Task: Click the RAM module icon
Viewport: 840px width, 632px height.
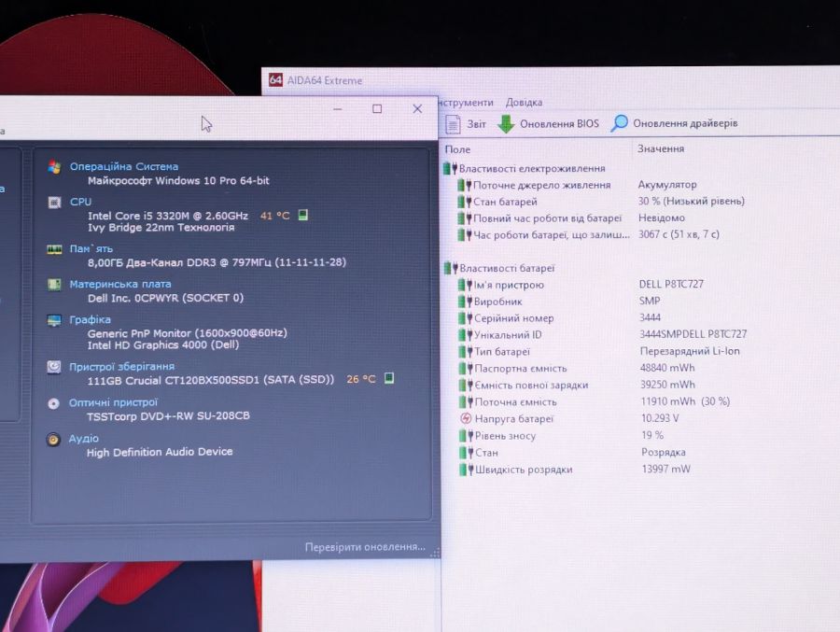Action: pyautogui.click(x=54, y=250)
